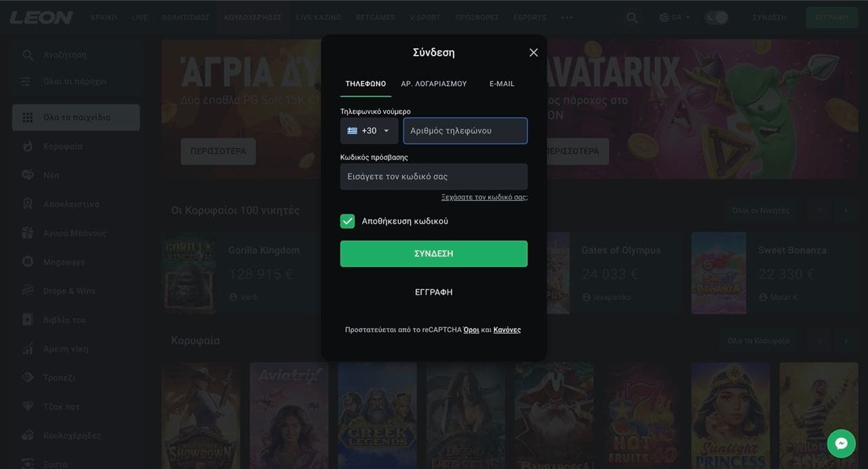Select Άμεση νίκη in the sidebar
The image size is (868, 469).
pos(76,349)
